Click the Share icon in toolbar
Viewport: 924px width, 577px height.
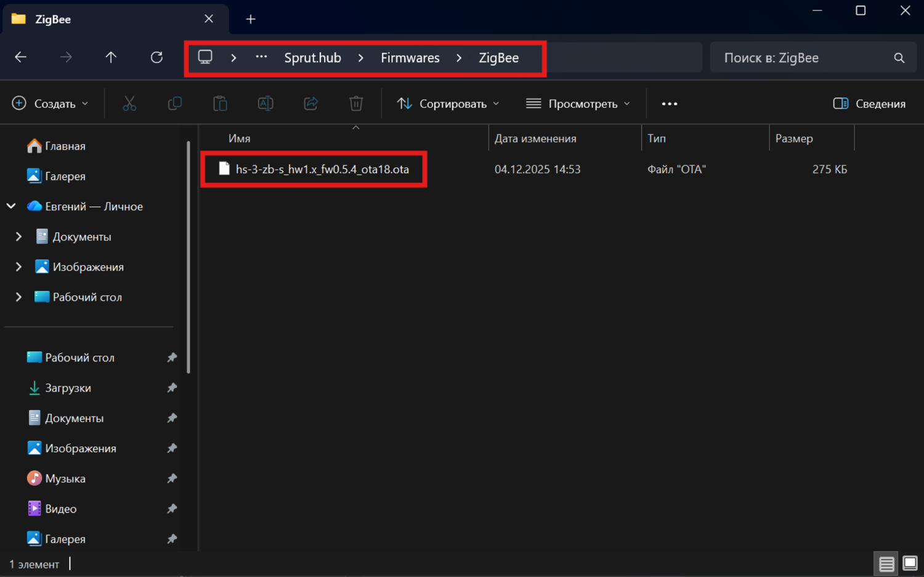tap(311, 104)
